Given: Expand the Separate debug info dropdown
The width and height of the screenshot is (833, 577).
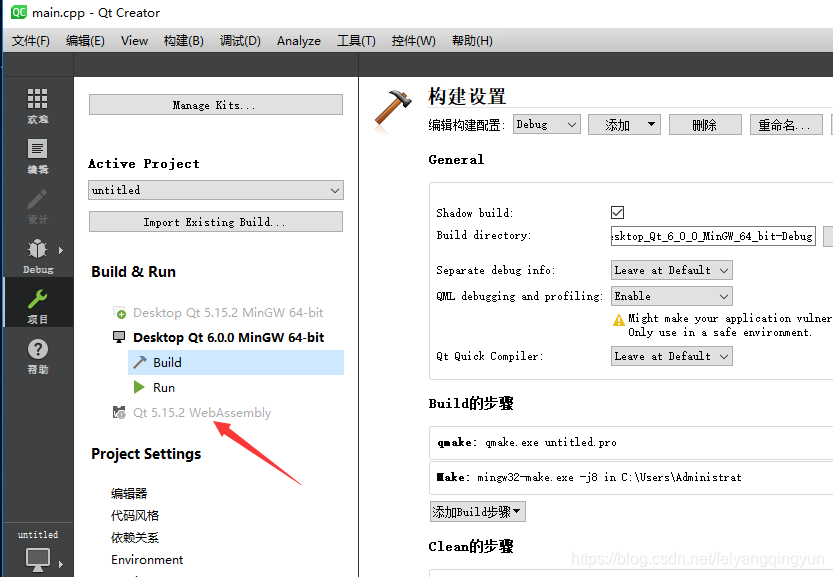Looking at the screenshot, I should tap(671, 270).
